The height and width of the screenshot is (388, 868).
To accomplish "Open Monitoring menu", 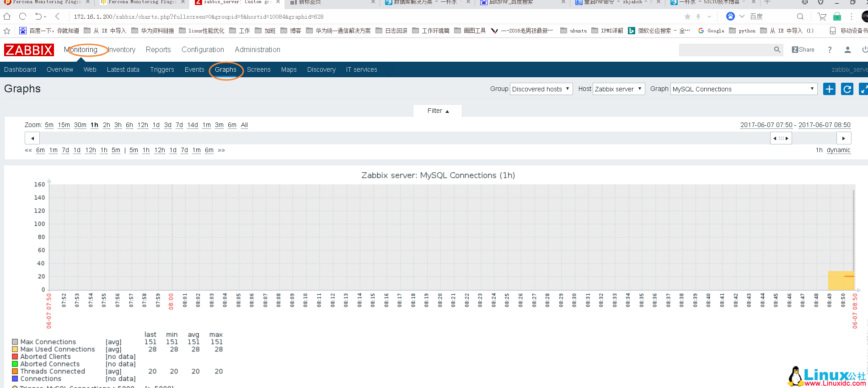I will pos(80,49).
